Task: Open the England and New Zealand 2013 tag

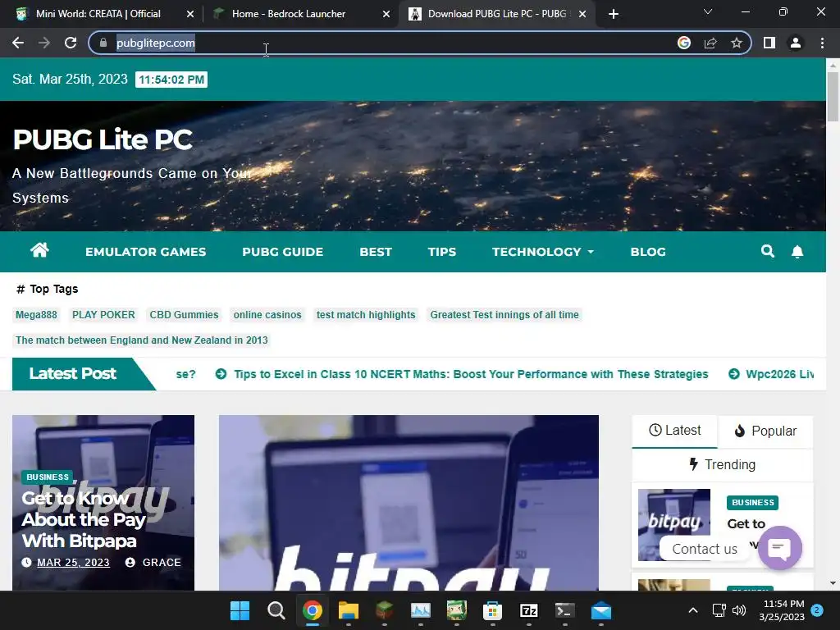Action: pyautogui.click(x=141, y=340)
